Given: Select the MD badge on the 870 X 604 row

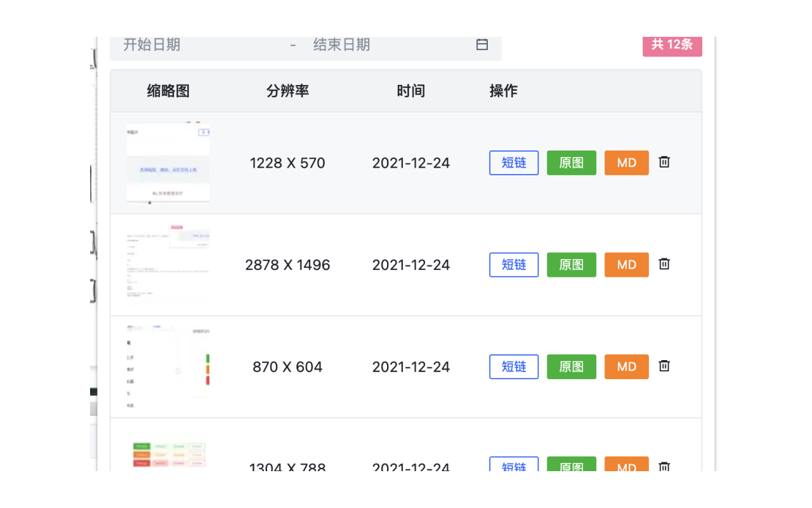Looking at the screenshot, I should (626, 366).
